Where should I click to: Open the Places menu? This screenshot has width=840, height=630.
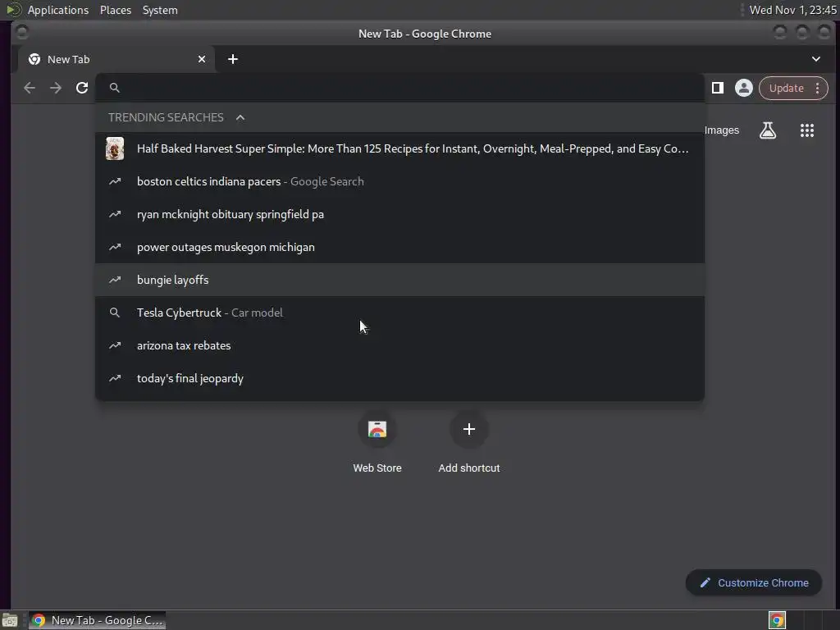coord(116,10)
